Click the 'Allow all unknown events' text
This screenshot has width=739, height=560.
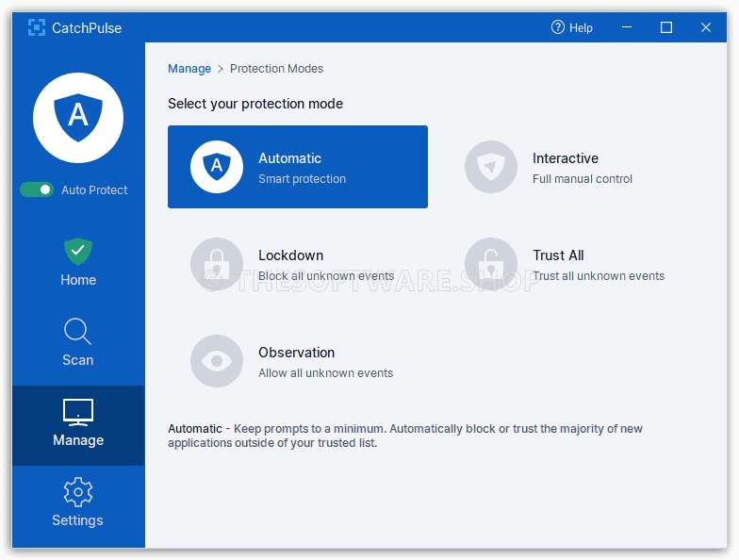click(x=326, y=373)
